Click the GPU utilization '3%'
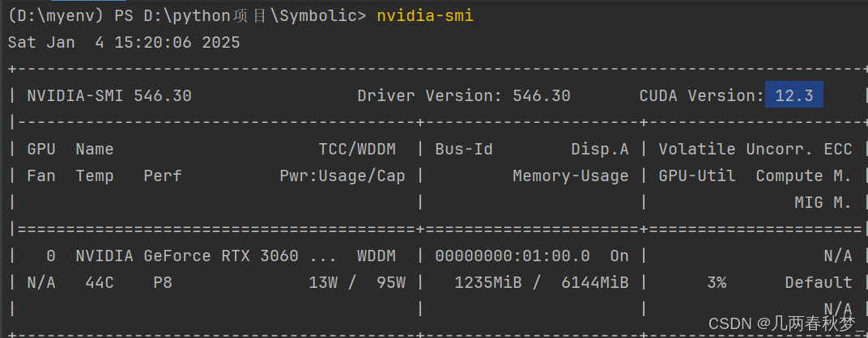This screenshot has width=868, height=338. pos(717,283)
